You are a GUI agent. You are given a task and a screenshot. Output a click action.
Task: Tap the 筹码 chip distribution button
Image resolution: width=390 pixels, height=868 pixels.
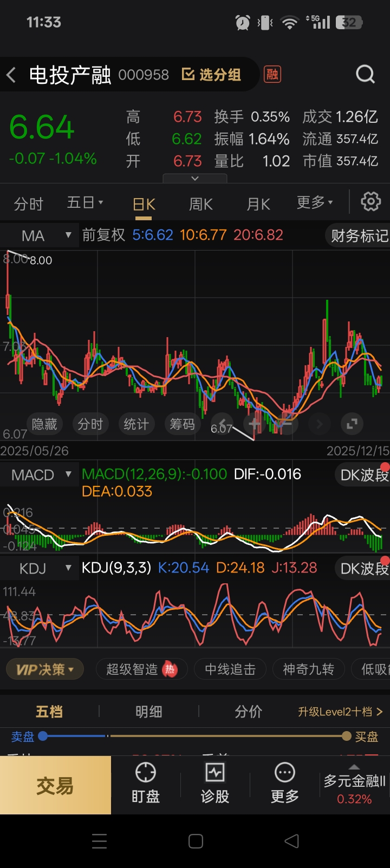point(182,424)
